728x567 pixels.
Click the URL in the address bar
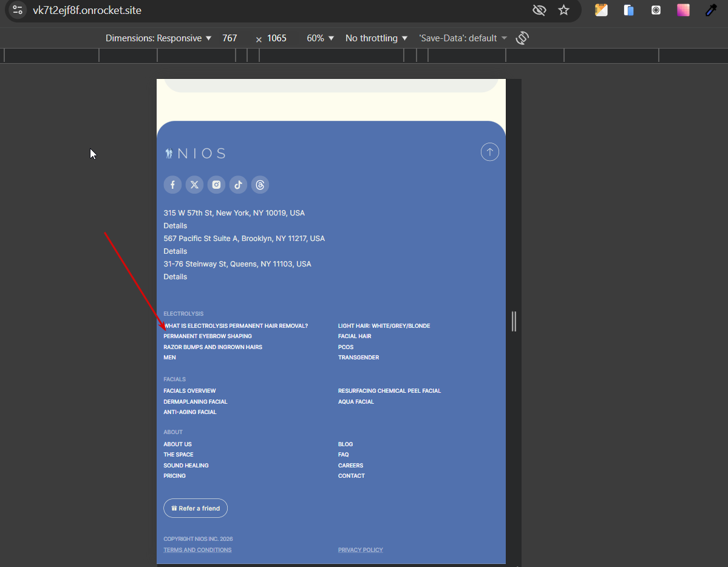tap(87, 10)
